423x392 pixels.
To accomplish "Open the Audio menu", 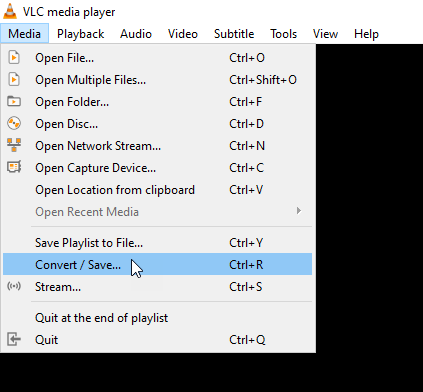I will (136, 34).
